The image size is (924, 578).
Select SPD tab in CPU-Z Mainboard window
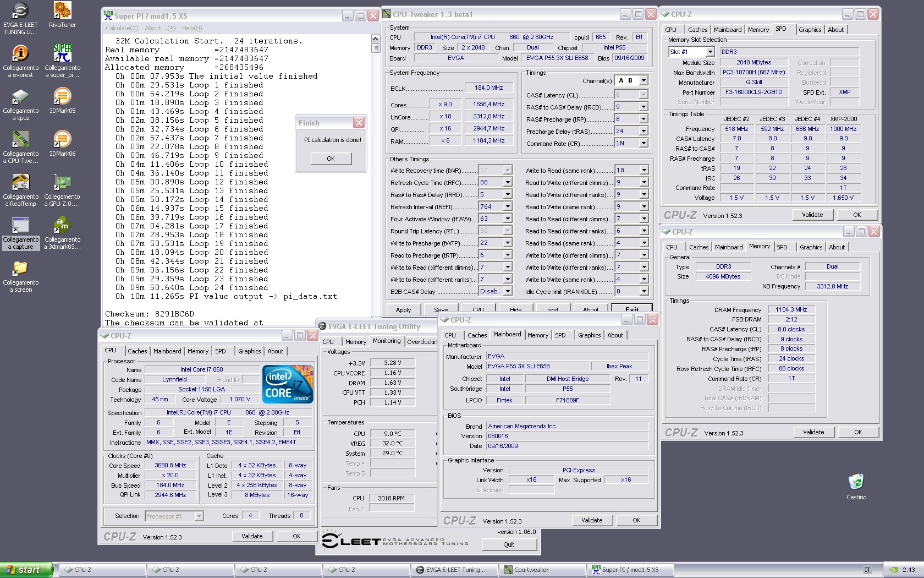click(560, 335)
